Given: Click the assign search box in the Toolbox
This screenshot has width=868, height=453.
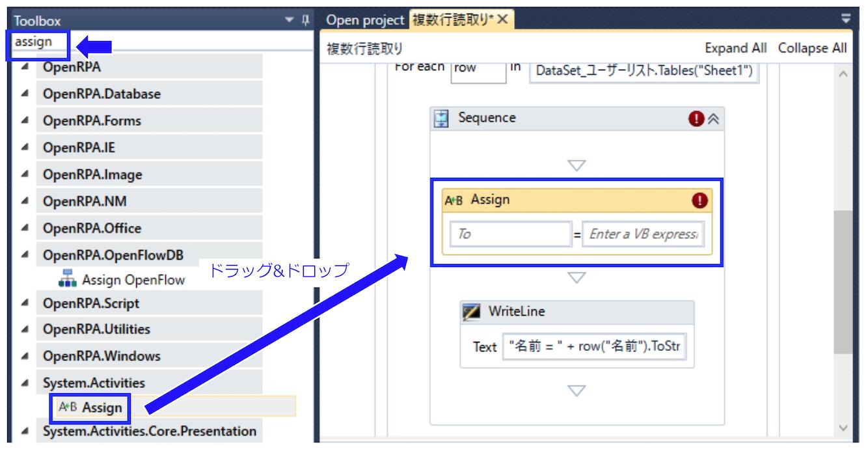Looking at the screenshot, I should coord(37,40).
